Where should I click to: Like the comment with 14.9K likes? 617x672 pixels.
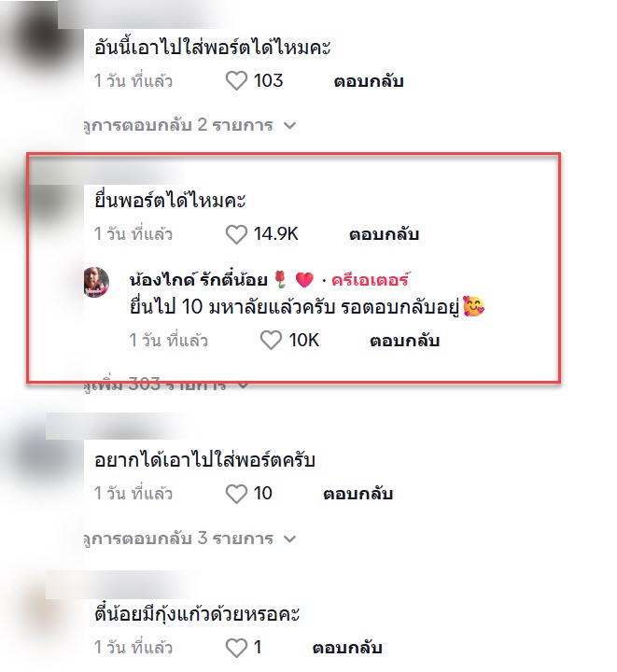point(236,234)
